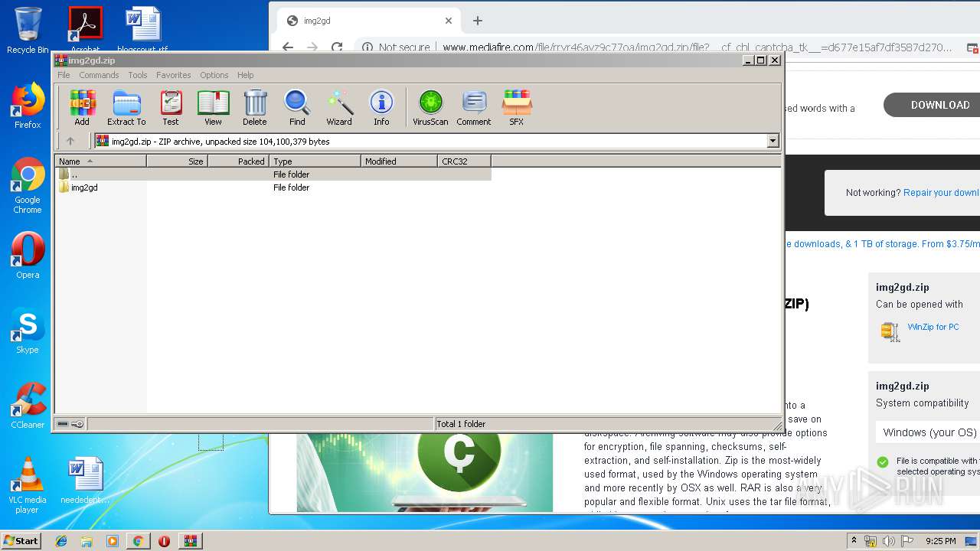The height and width of the screenshot is (551, 980).
Task: Open the Help menu
Action: coord(245,75)
